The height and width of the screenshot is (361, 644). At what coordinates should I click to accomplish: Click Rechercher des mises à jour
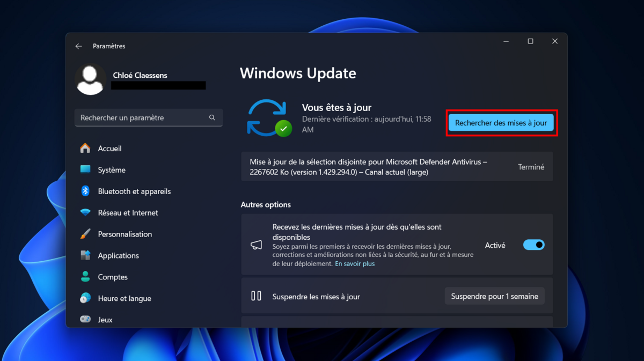501,123
